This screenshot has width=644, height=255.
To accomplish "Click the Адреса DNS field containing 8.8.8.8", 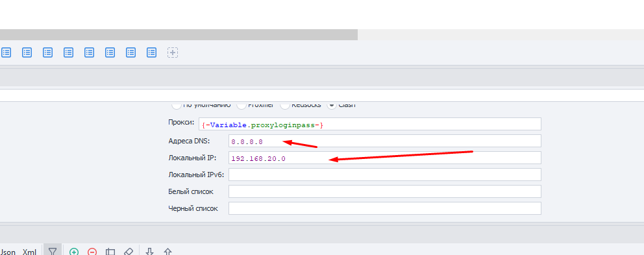I will pos(385,141).
